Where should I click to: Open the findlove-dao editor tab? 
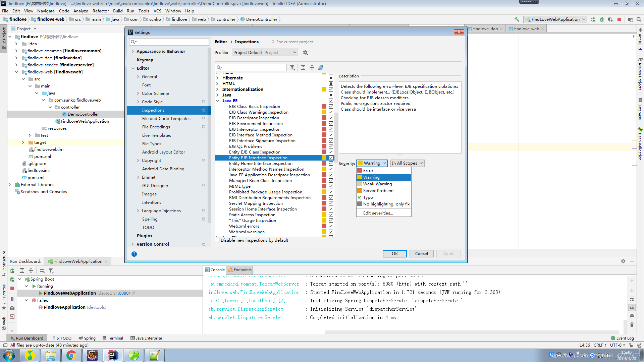pyautogui.click(x=485, y=29)
